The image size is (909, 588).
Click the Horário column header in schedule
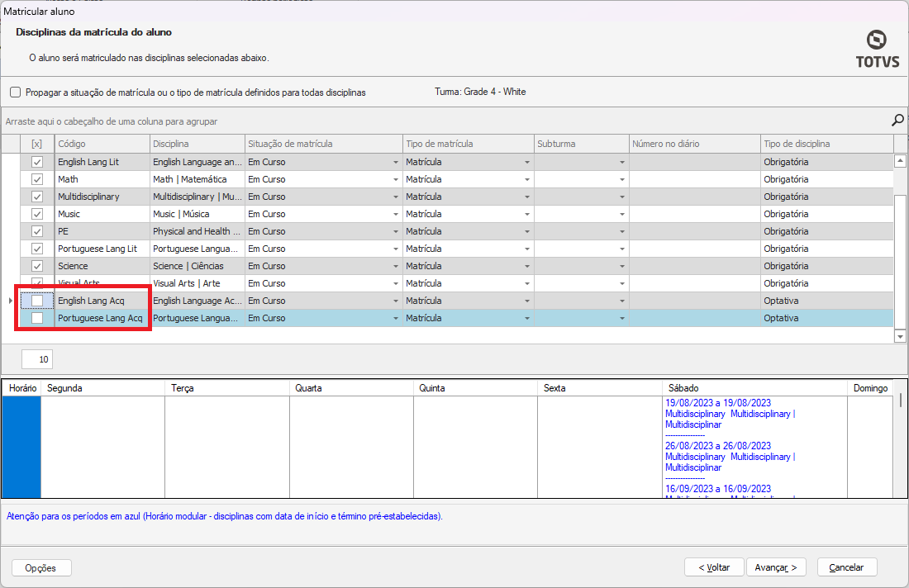22,388
